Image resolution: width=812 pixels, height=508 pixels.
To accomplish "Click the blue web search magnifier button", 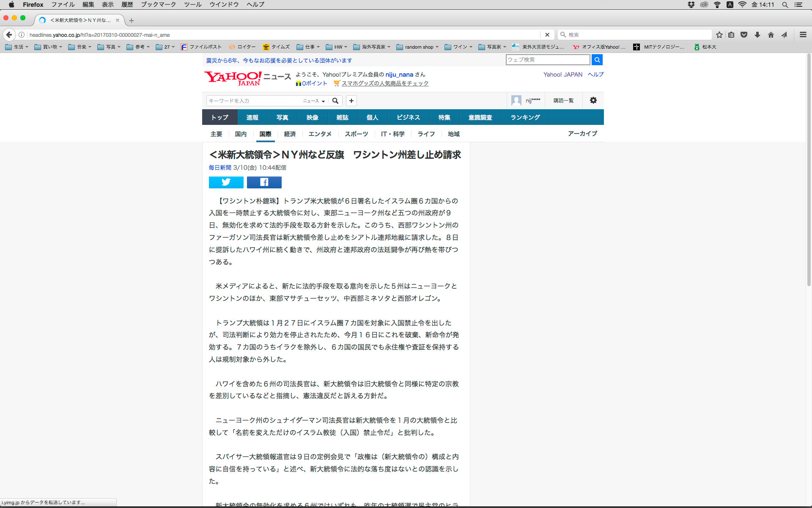I will click(597, 60).
